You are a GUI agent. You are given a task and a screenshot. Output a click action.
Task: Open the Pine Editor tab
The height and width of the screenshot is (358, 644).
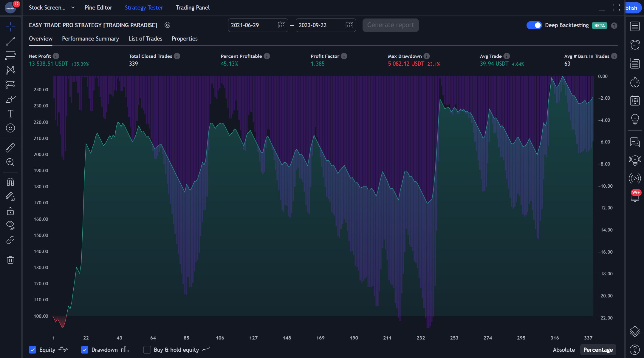click(98, 8)
